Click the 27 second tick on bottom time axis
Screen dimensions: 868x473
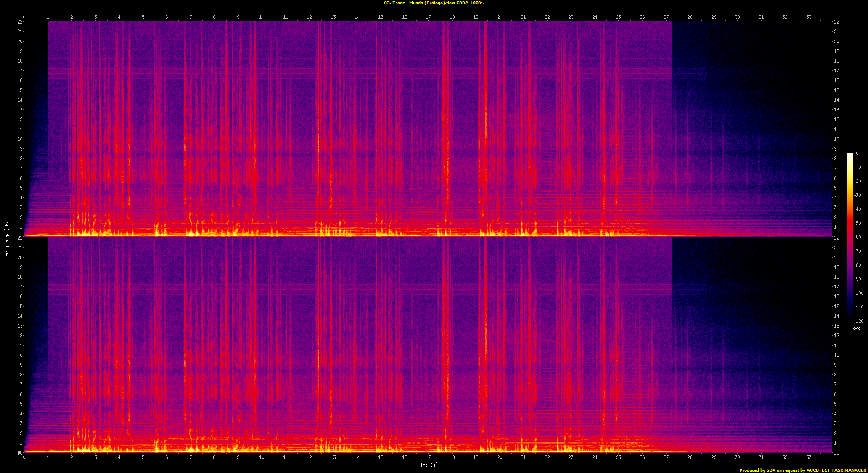coord(666,457)
